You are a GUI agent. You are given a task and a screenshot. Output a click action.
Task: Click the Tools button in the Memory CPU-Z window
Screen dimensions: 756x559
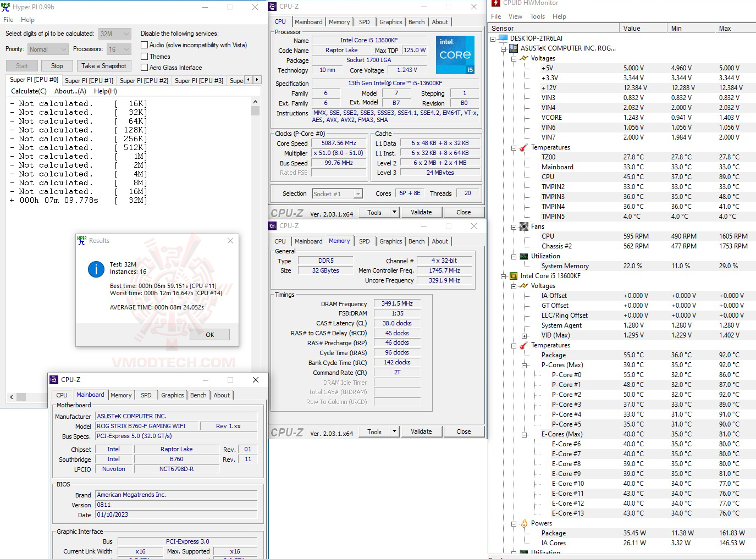pyautogui.click(x=374, y=431)
